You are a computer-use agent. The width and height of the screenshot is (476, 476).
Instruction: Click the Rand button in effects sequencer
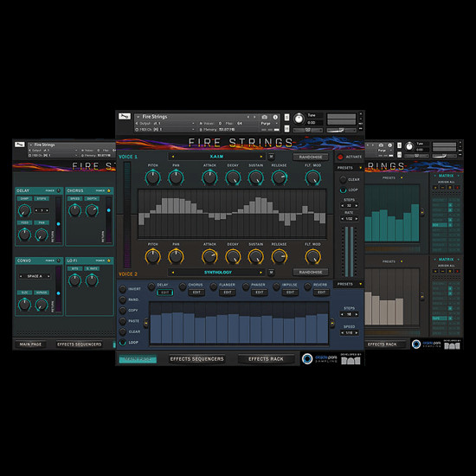(x=122, y=299)
